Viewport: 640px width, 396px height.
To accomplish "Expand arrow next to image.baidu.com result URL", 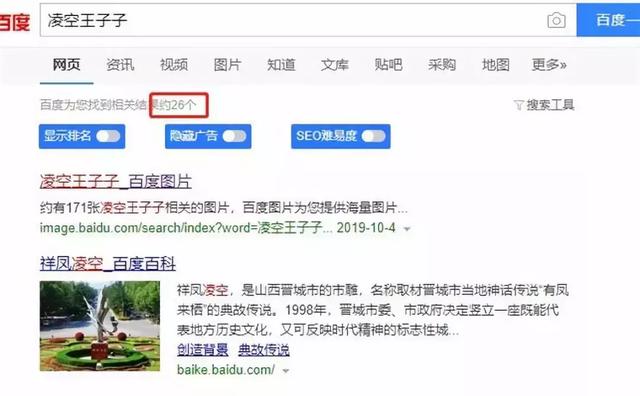I will (407, 229).
